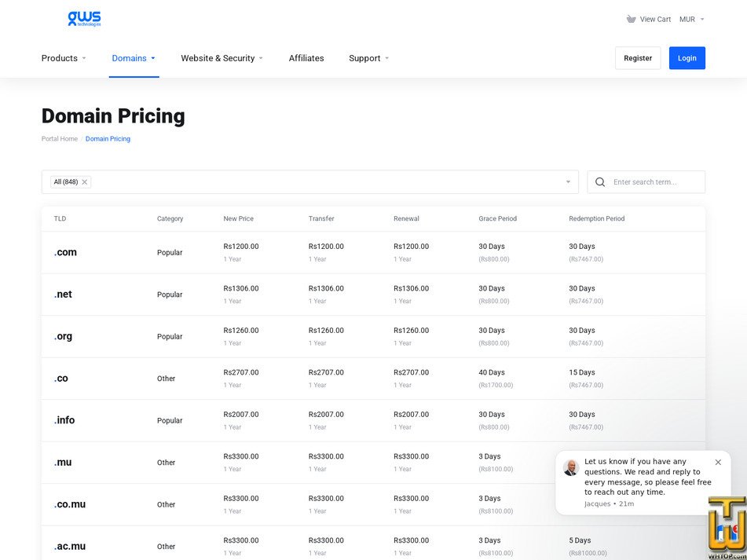
Task: Remove the All (848) filter tag
Action: click(84, 182)
